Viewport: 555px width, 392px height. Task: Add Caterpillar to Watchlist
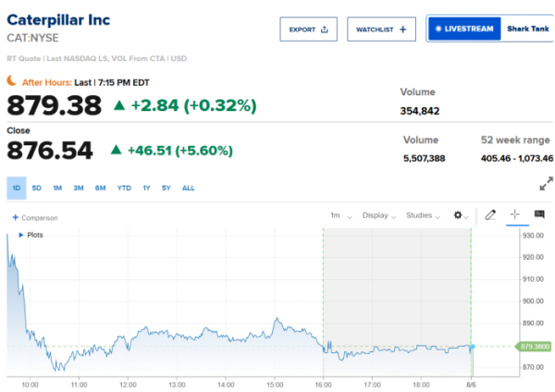tap(381, 29)
